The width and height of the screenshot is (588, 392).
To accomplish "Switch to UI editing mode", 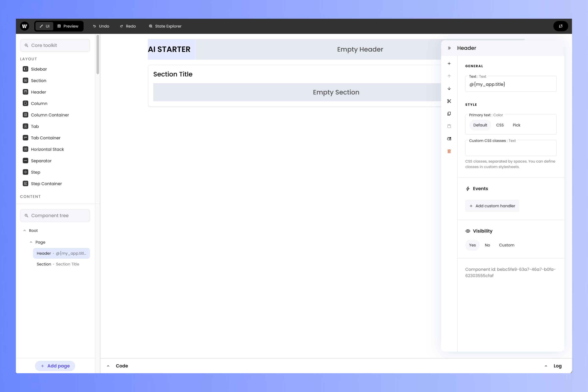I will (44, 26).
